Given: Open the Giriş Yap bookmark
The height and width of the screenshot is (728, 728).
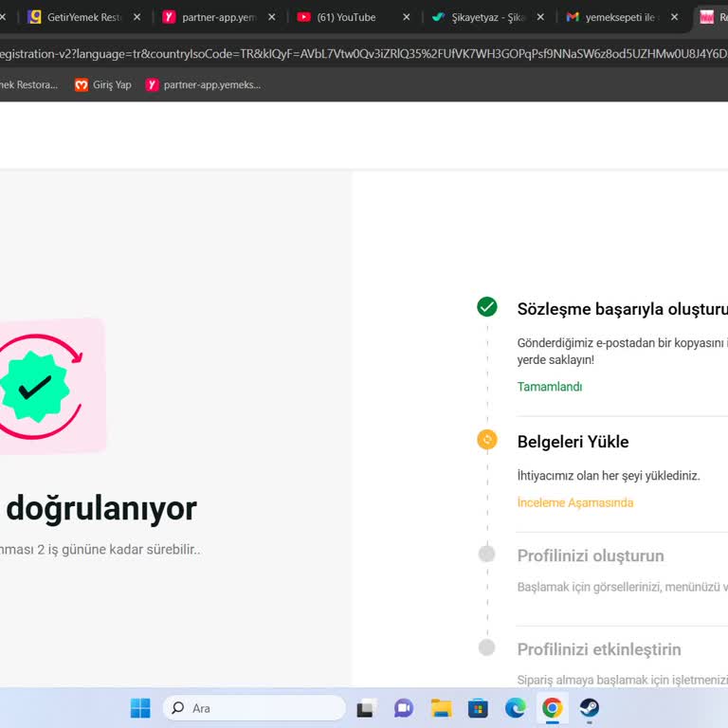Looking at the screenshot, I should [x=103, y=85].
